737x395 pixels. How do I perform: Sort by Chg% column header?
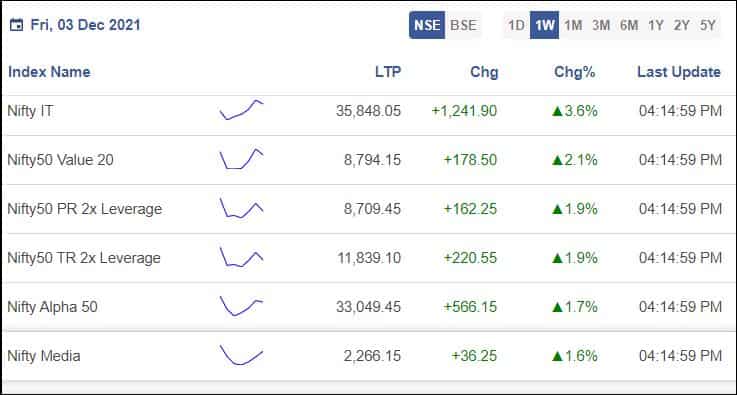coord(574,72)
